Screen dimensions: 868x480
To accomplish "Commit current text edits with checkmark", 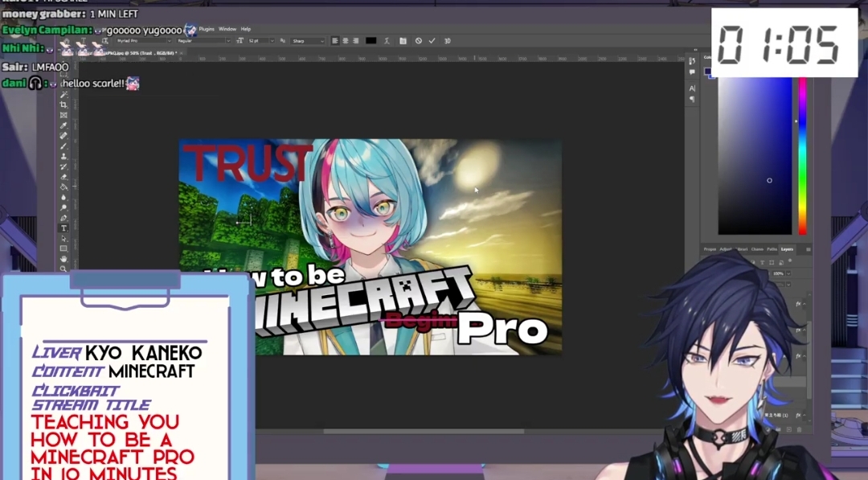I will (432, 41).
